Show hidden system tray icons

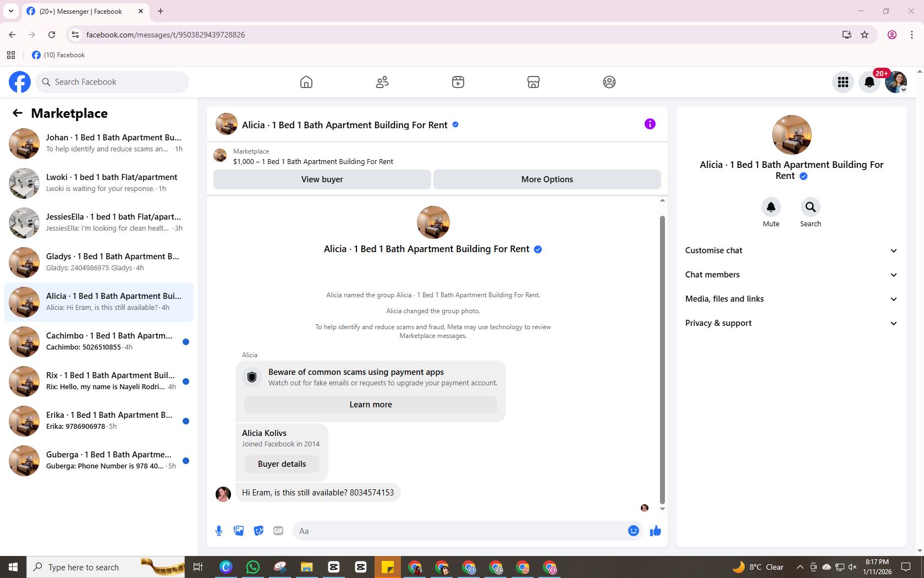(x=800, y=567)
